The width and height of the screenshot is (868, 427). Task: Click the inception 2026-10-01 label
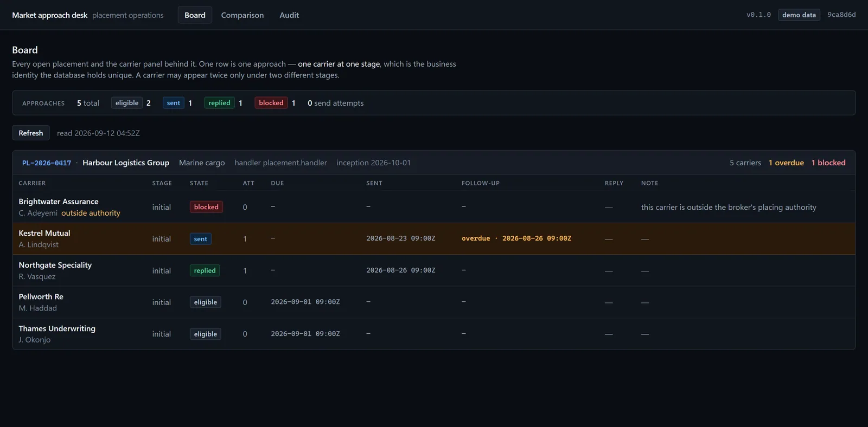point(374,163)
